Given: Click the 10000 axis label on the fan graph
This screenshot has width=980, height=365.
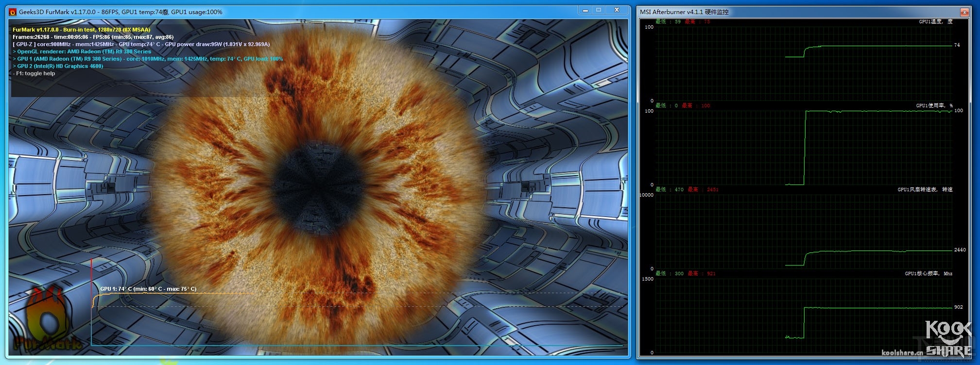Looking at the screenshot, I should point(647,195).
